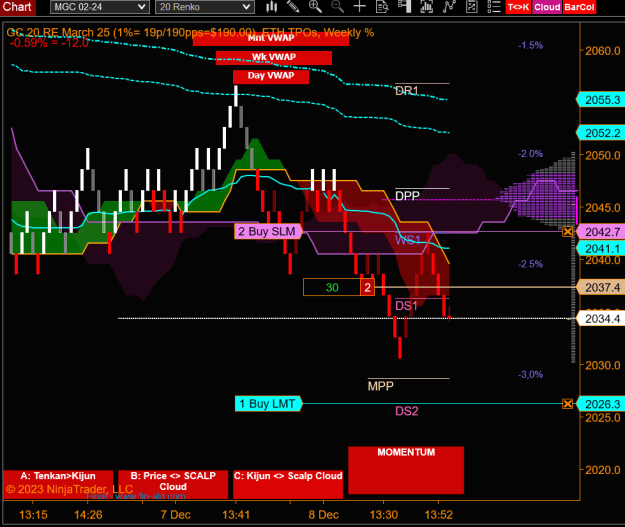Click the DS2 pivot label
The image size is (625, 527).
pos(407,411)
